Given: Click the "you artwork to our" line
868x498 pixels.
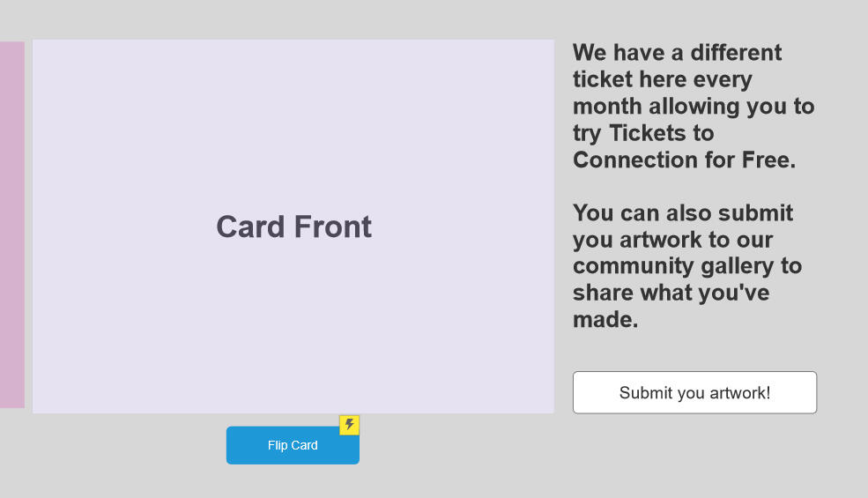Looking at the screenshot, I should [672, 239].
